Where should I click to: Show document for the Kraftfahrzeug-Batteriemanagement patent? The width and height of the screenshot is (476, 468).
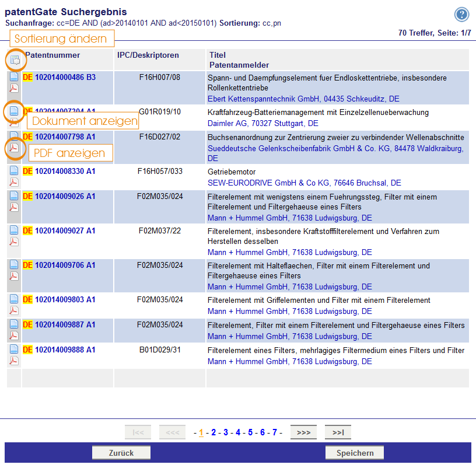click(14, 111)
